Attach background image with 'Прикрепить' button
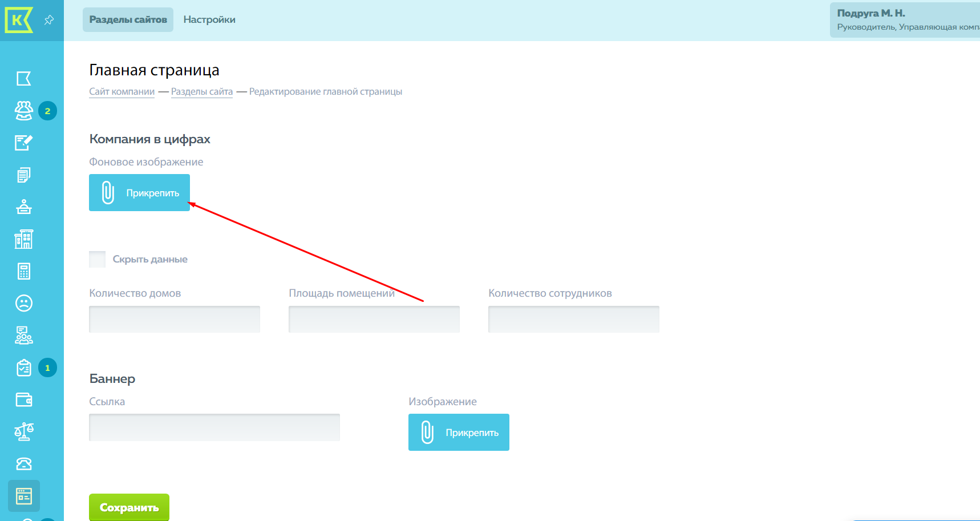The image size is (980, 521). [x=139, y=193]
